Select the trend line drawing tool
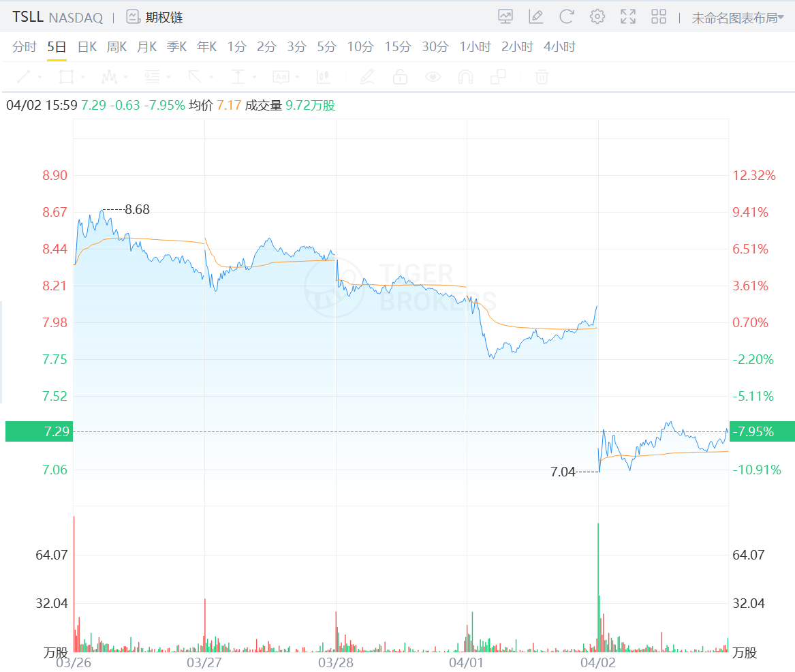 22,77
